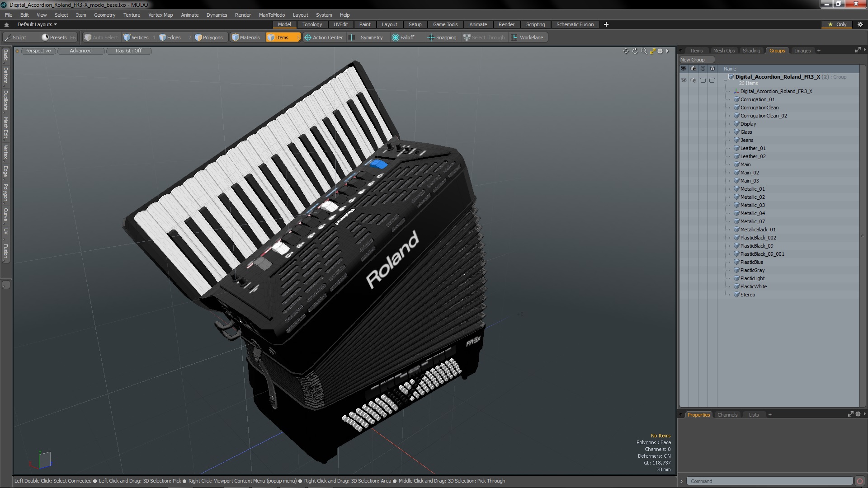Click the record button beside Command field
The width and height of the screenshot is (868, 488).
tap(860, 481)
